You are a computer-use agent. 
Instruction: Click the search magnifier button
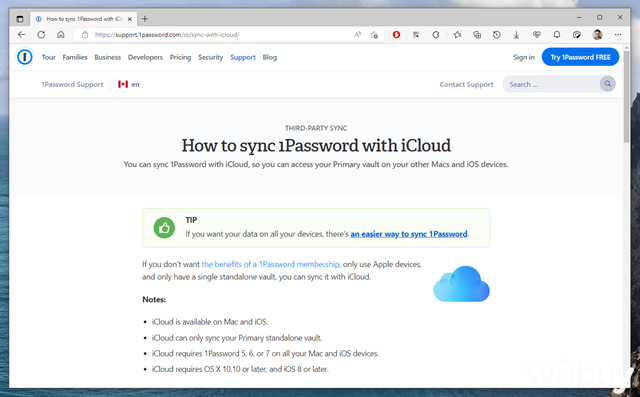pos(607,84)
